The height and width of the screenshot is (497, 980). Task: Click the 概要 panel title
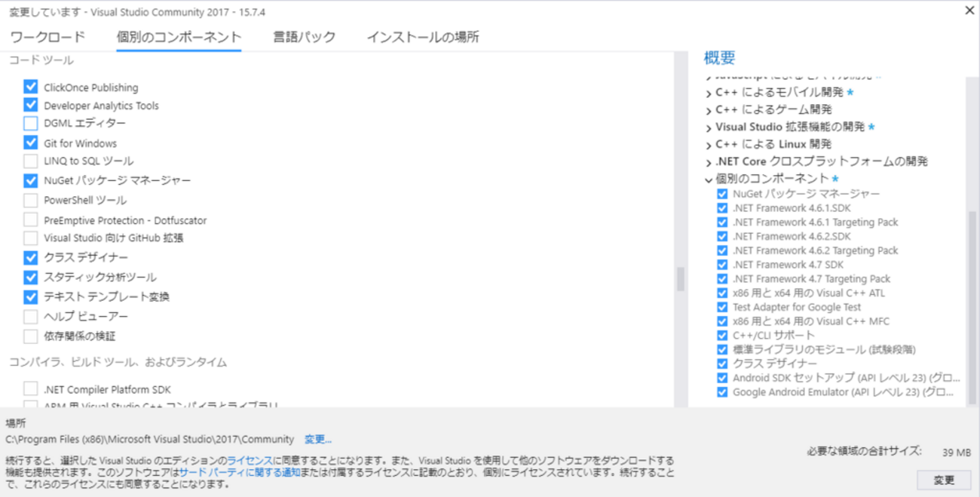(x=719, y=58)
